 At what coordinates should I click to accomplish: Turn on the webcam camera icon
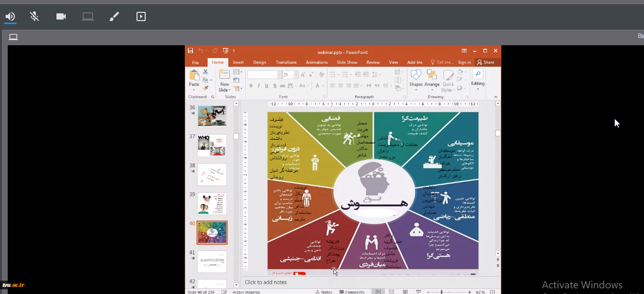[x=61, y=16]
